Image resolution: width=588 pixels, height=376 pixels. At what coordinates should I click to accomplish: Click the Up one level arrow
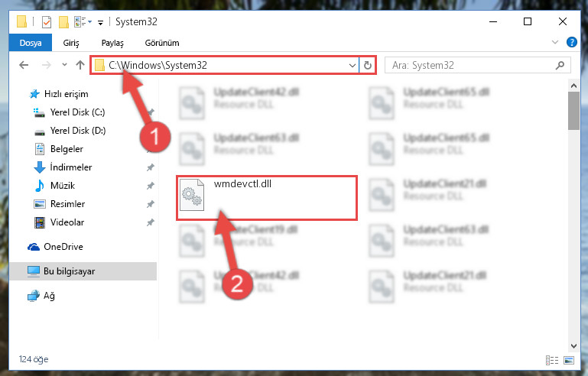coord(80,65)
